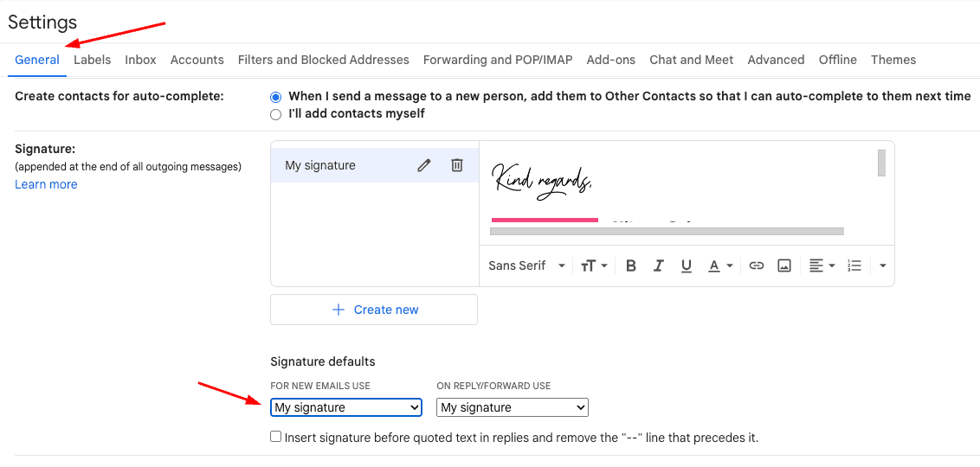Toggle bold formatting in signature editor
This screenshot has width=980, height=467.
tap(631, 265)
